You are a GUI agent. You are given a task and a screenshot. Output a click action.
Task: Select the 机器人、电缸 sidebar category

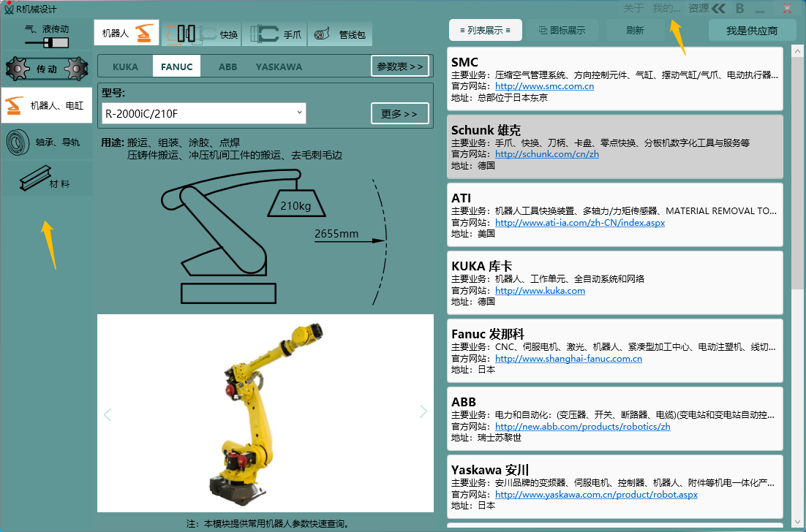click(47, 105)
